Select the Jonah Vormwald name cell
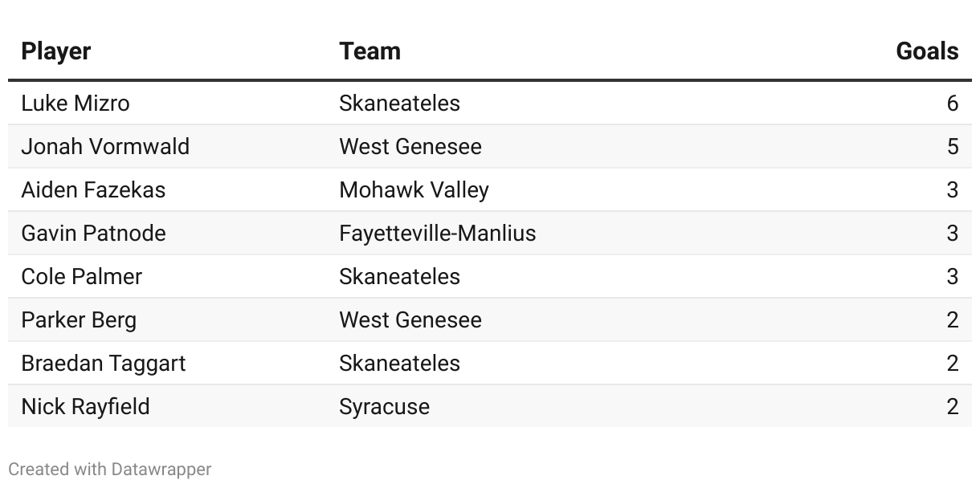The width and height of the screenshot is (980, 488). pyautogui.click(x=105, y=147)
